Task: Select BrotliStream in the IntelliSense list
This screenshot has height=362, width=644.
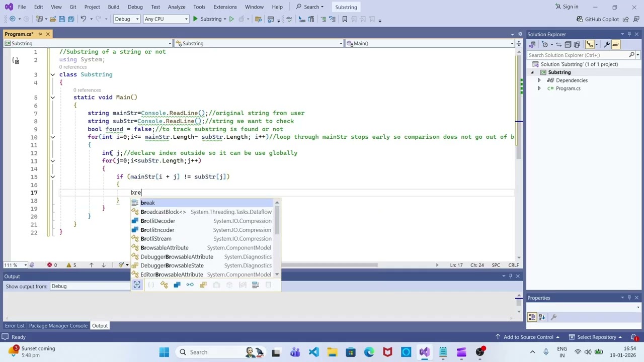Action: click(202, 239)
